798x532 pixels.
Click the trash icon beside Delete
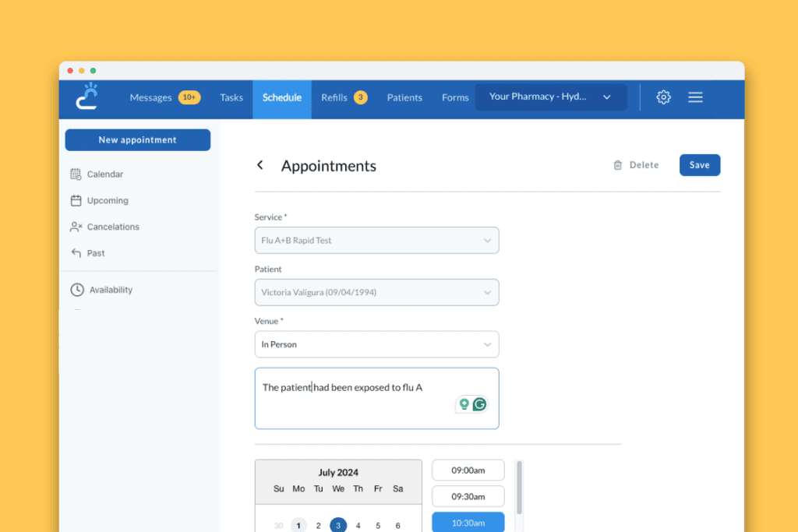coord(617,165)
